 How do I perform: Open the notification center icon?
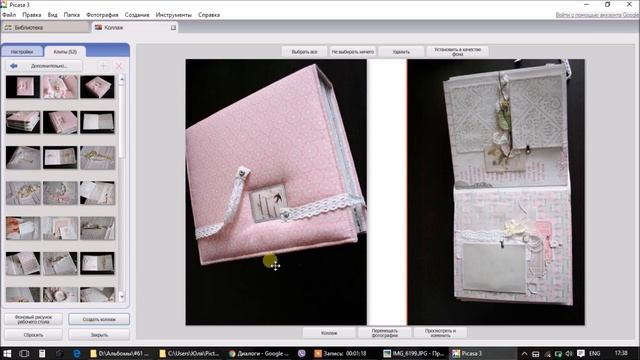point(581,353)
